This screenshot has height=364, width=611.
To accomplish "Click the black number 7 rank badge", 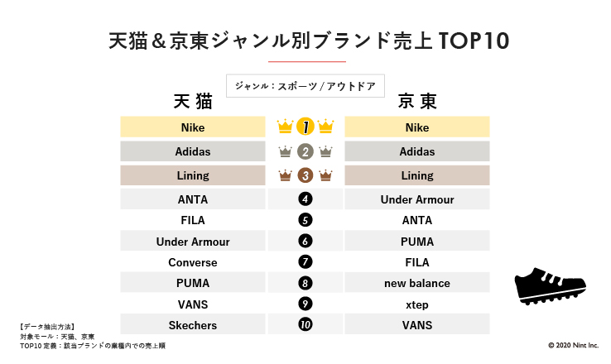I will point(305,262).
